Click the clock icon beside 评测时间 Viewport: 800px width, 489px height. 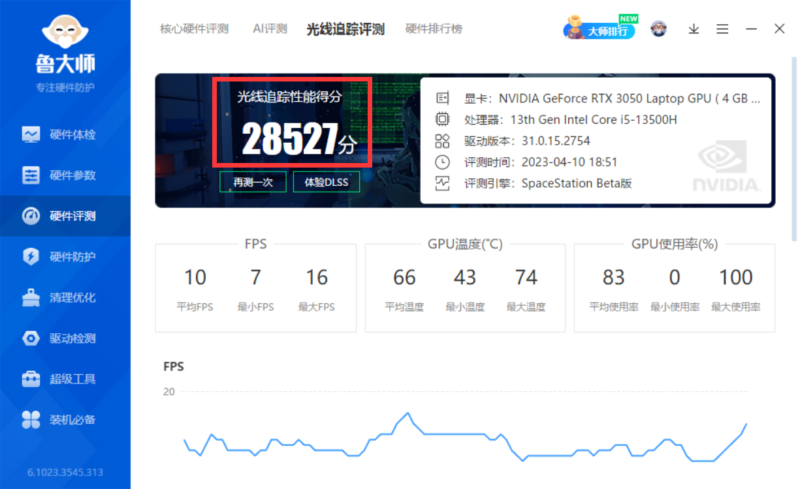pos(442,162)
